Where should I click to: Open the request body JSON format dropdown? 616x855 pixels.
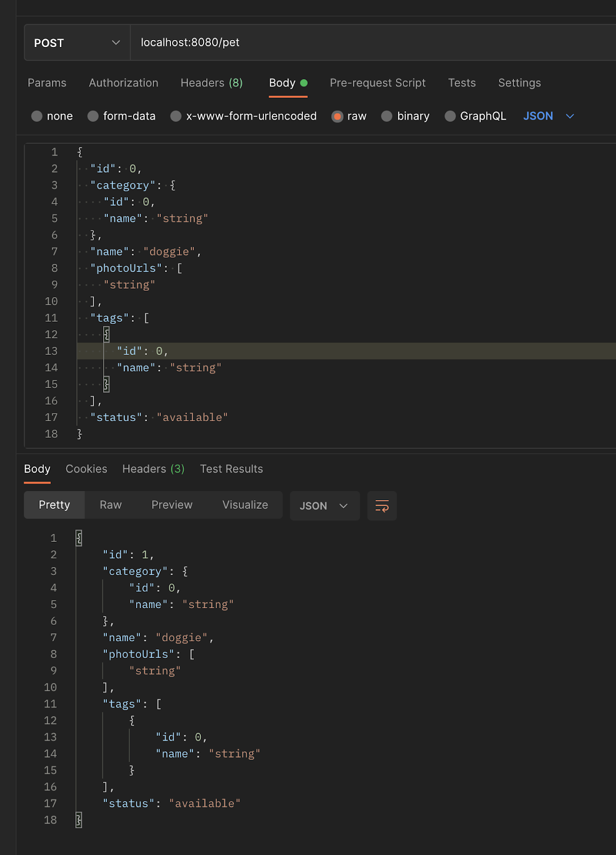[548, 116]
